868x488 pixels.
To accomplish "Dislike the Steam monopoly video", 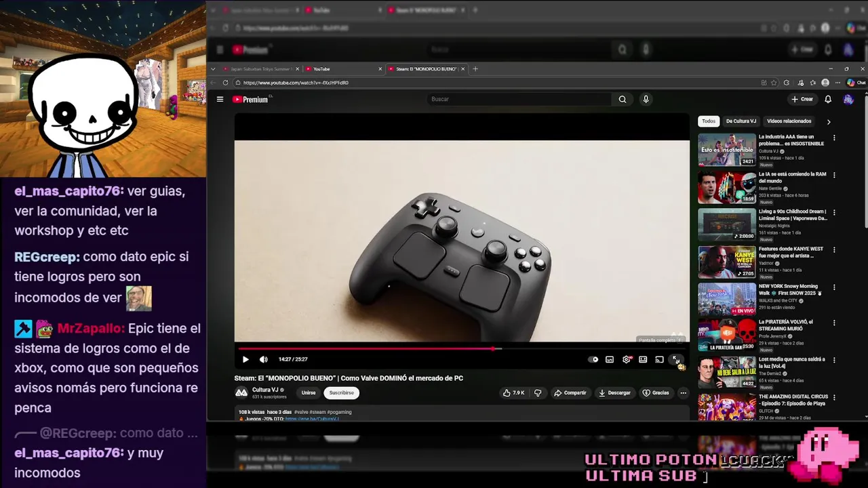I will (x=538, y=392).
